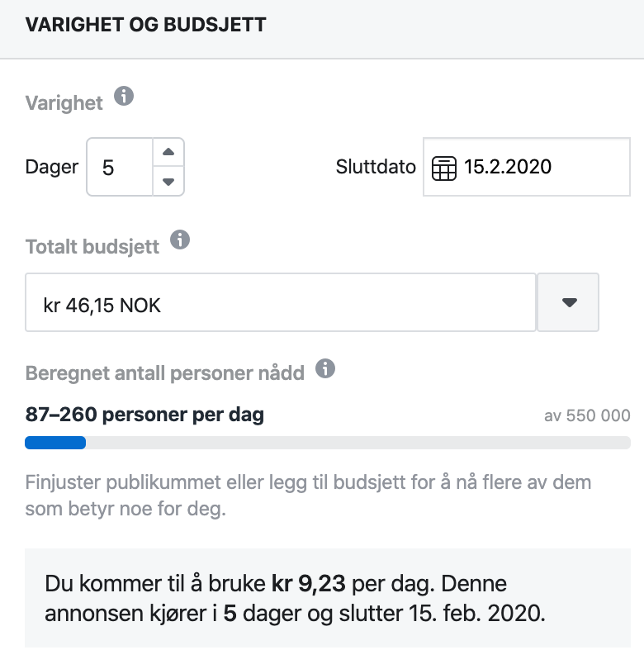Screen dimensions: 644x669
Task: Click the Sluttdato label
Action: coord(376,167)
